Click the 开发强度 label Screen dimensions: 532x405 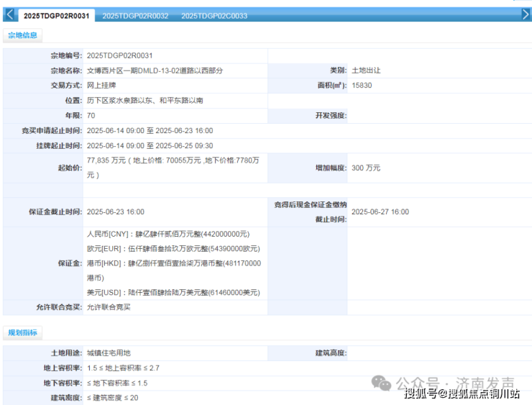point(331,116)
